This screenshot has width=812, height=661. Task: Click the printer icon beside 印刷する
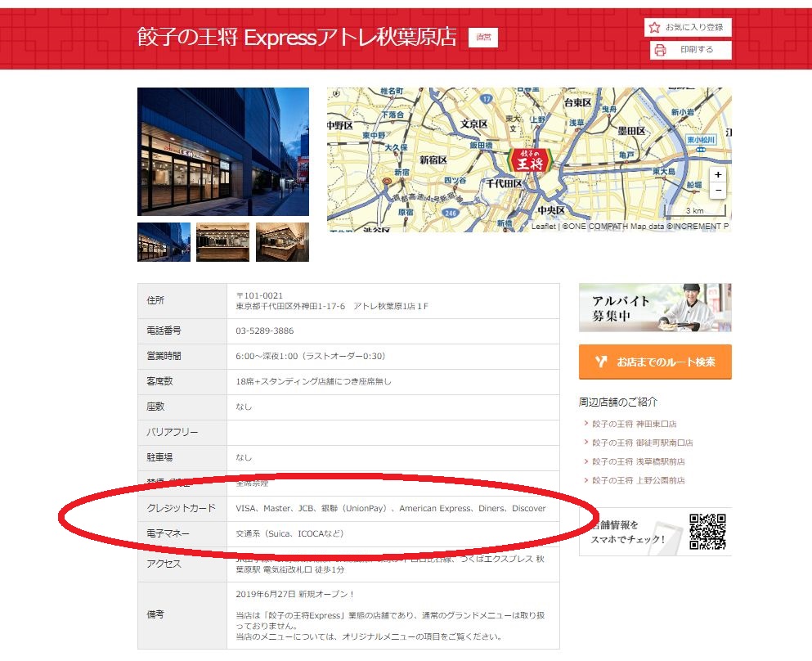click(661, 50)
